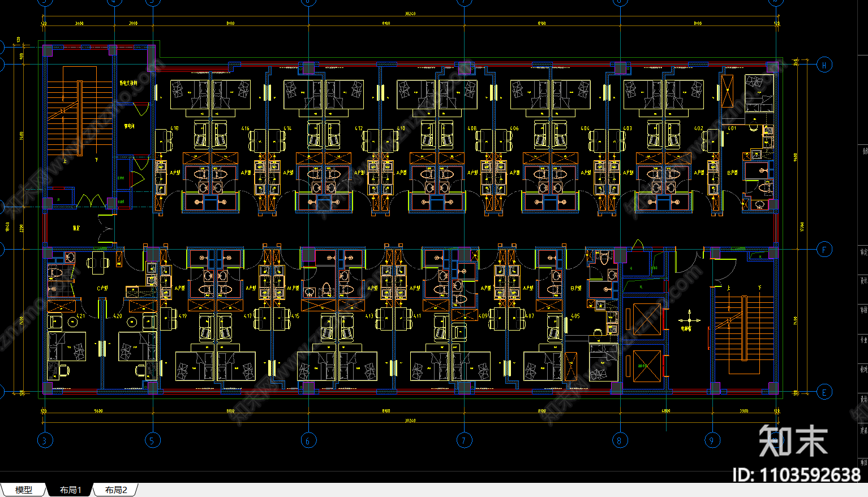Select bottom grid axis bubble 8
This screenshot has height=497, width=868.
620,440
